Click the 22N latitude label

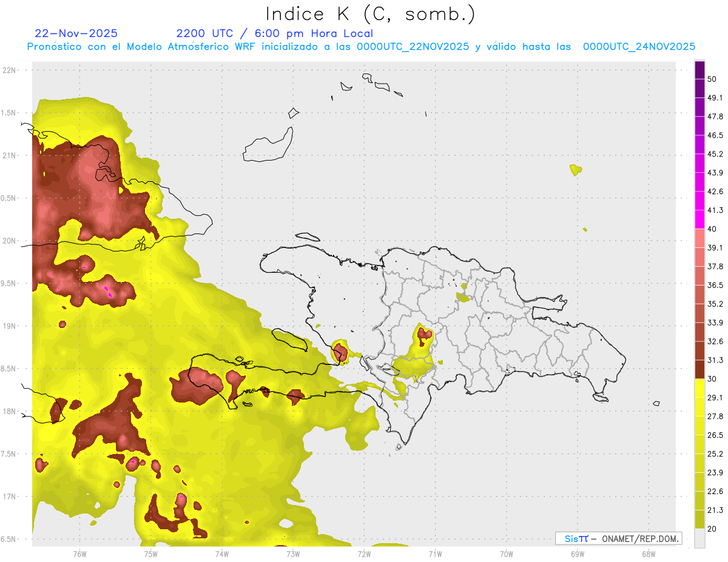[9, 70]
